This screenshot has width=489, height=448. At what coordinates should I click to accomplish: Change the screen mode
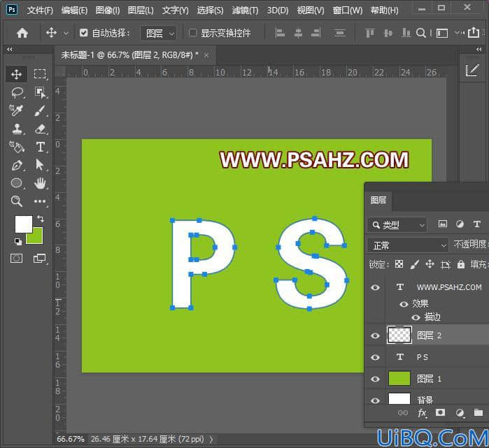click(40, 259)
